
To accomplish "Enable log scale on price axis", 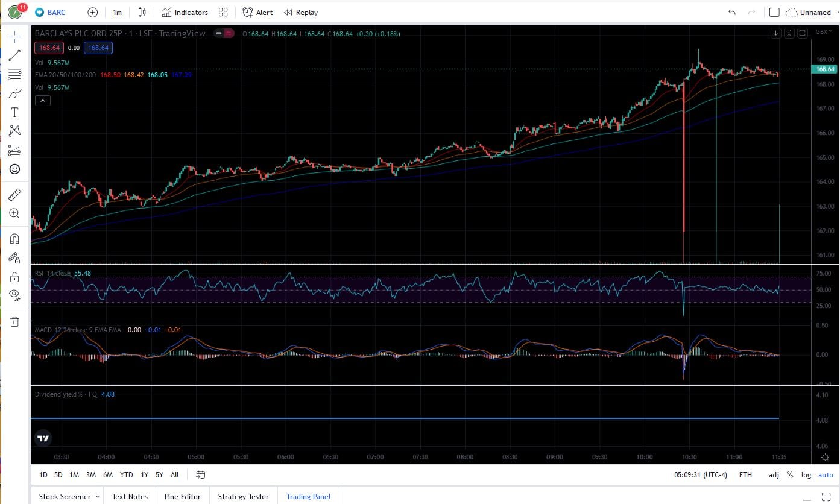I will point(806,475).
